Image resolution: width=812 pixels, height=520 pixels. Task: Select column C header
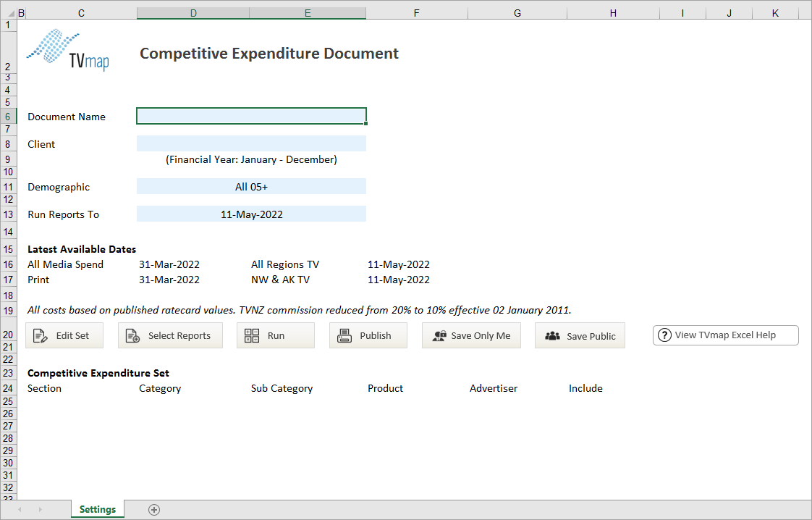[81, 13]
